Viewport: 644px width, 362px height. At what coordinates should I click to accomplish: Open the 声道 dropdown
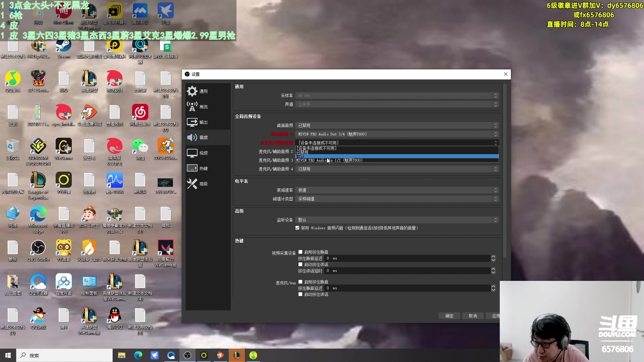click(x=397, y=104)
